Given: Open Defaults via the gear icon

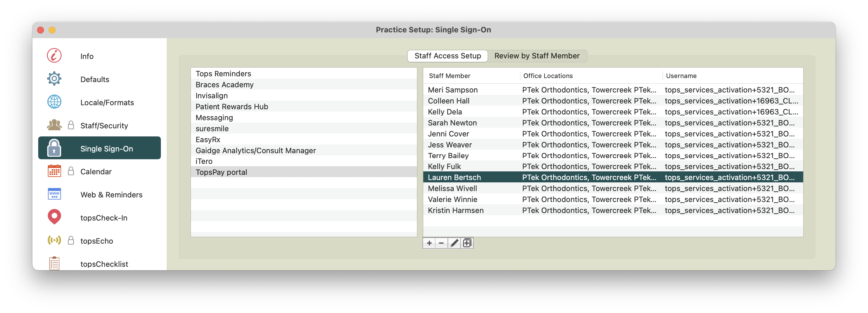Looking at the screenshot, I should click(54, 79).
